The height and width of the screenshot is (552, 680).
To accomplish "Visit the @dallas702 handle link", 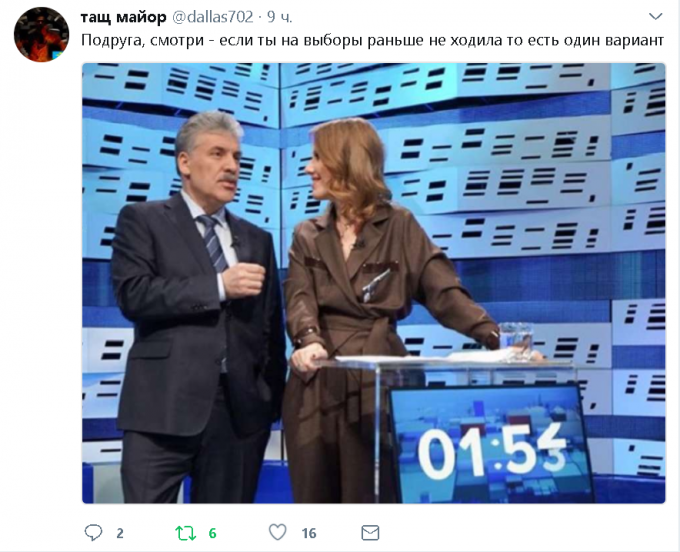I will tap(213, 17).
